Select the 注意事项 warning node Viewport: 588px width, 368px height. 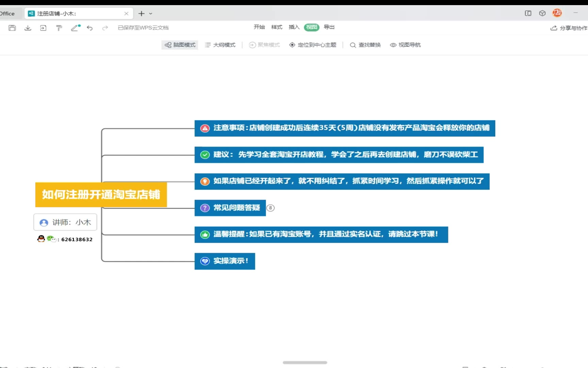345,128
